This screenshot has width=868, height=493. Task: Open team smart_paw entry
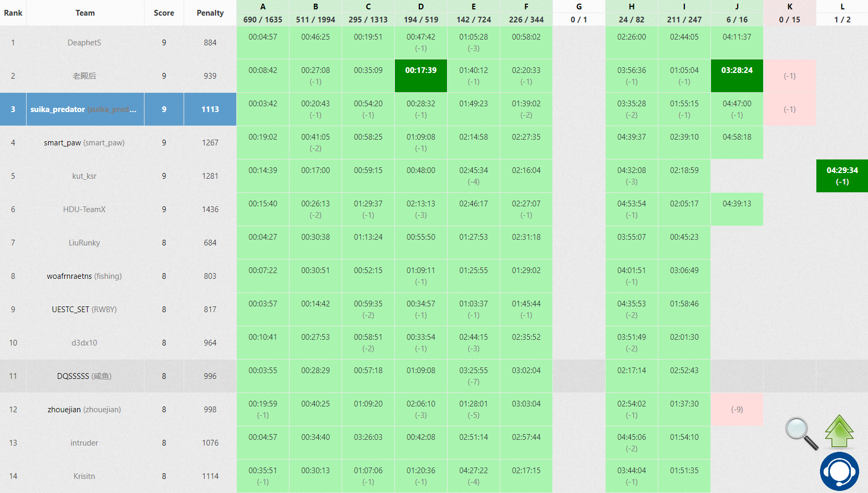pyautogui.click(x=84, y=143)
